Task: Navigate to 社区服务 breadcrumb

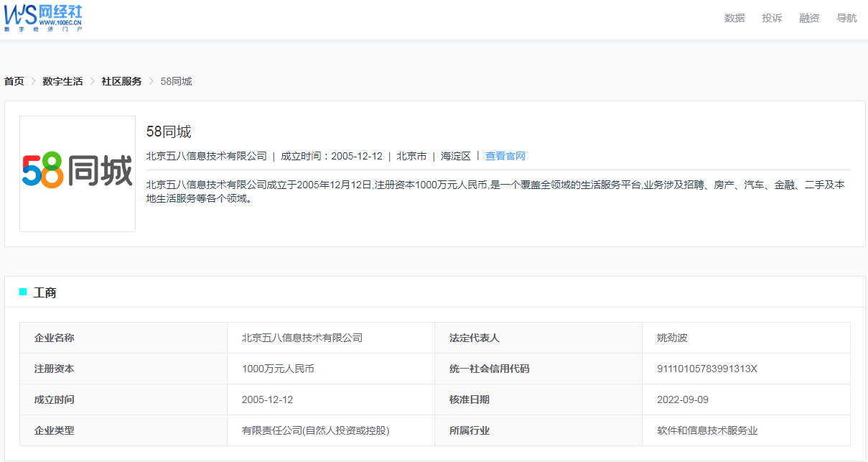Action: [x=121, y=81]
